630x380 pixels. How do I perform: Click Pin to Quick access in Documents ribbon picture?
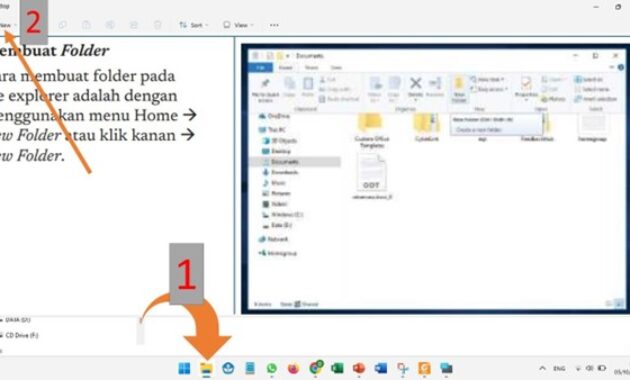(265, 89)
